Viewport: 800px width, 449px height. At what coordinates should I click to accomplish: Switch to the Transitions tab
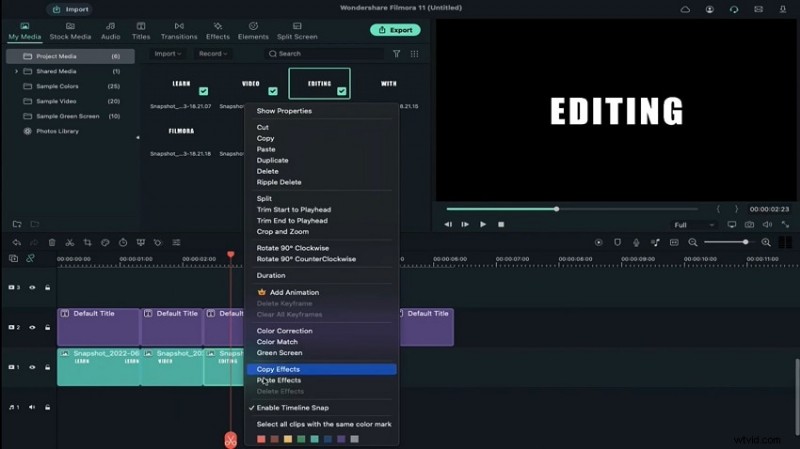coord(179,31)
